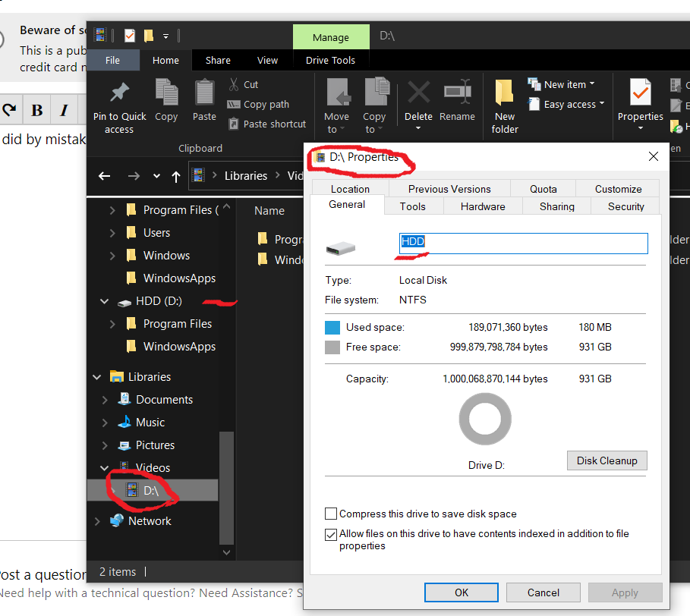Open the Drive Tools tab
The image size is (690, 616).
click(x=330, y=60)
